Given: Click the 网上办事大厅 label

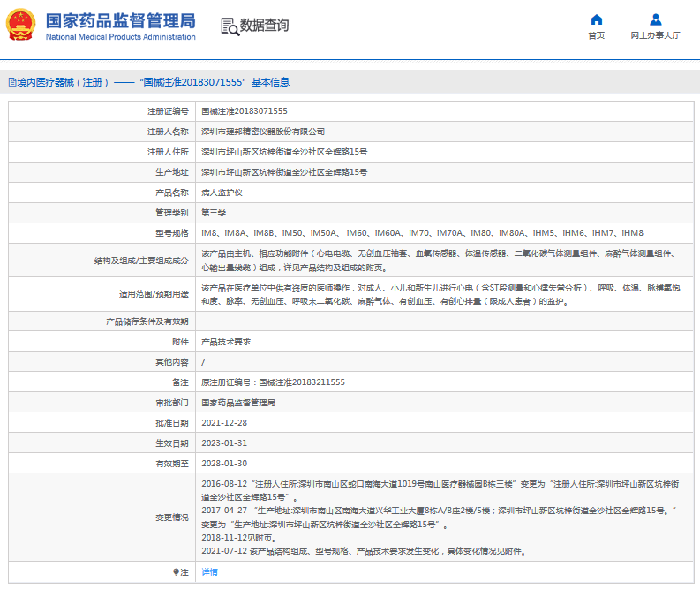Looking at the screenshot, I should [x=655, y=35].
